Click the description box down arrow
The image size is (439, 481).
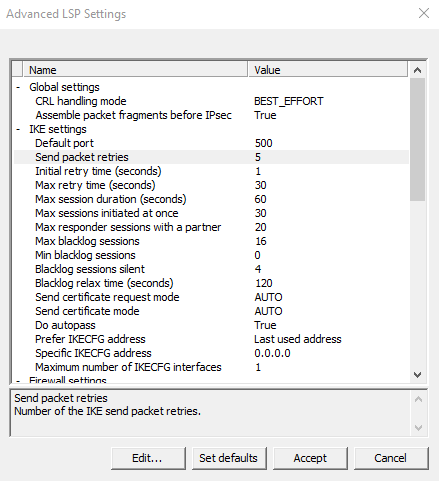point(418,427)
